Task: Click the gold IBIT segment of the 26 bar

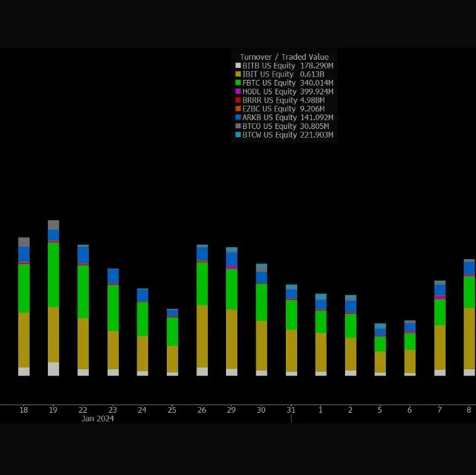Action: 202,337
